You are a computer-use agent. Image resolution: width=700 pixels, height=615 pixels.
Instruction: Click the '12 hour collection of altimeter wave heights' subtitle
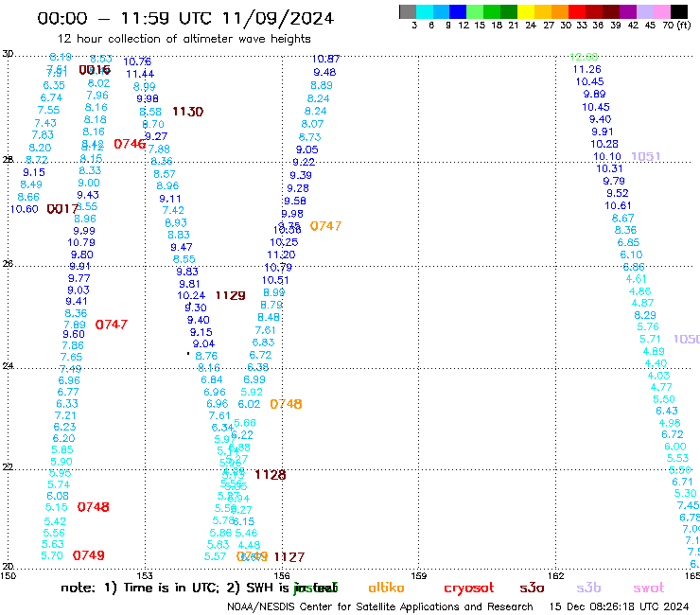(x=184, y=39)
